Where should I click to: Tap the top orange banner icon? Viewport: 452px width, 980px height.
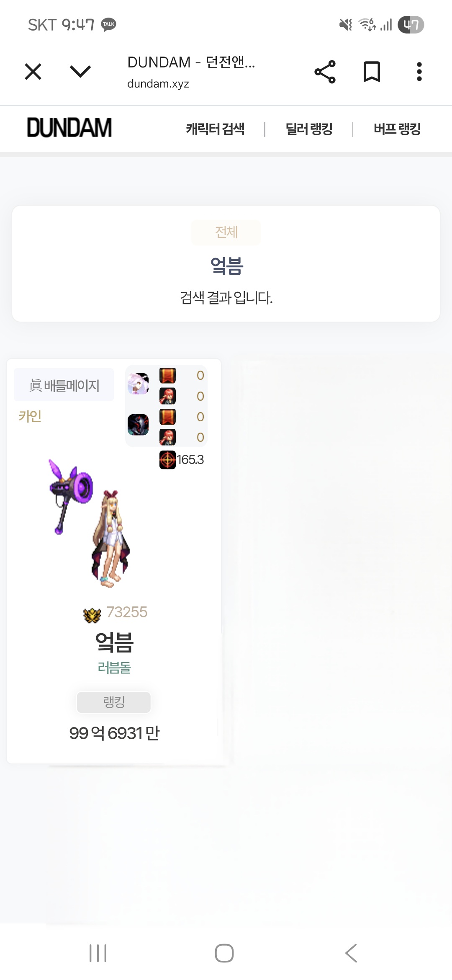[167, 376]
